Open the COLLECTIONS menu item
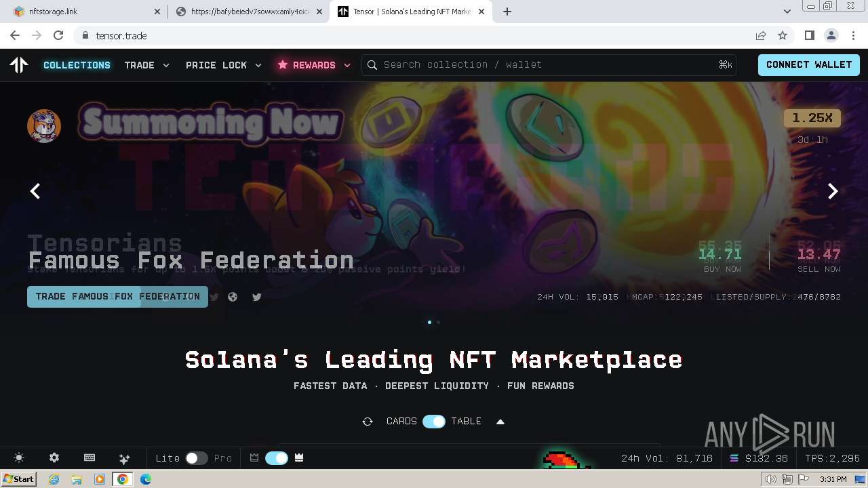Image resolution: width=868 pixels, height=488 pixels. click(x=77, y=65)
